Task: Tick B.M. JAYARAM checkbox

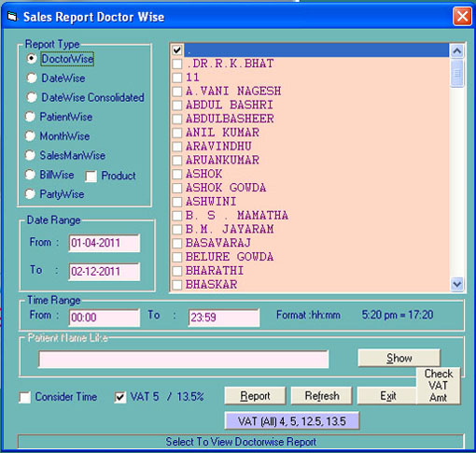Action: [x=177, y=229]
